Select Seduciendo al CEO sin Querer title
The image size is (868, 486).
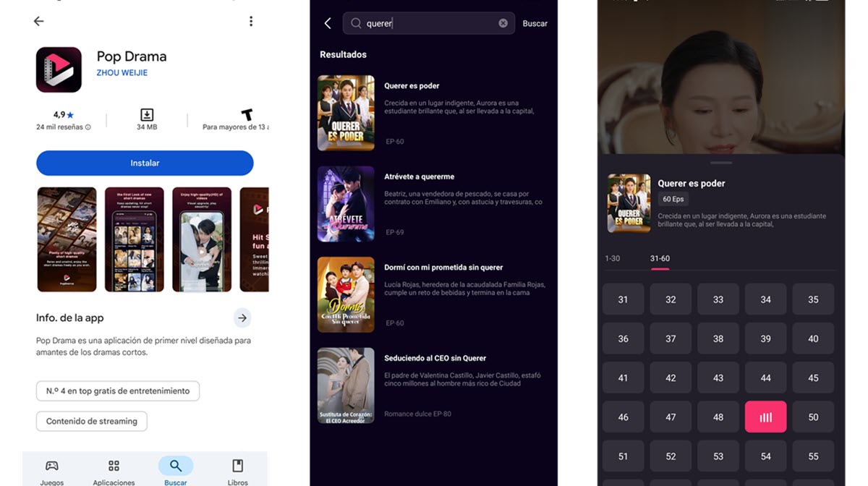point(435,358)
